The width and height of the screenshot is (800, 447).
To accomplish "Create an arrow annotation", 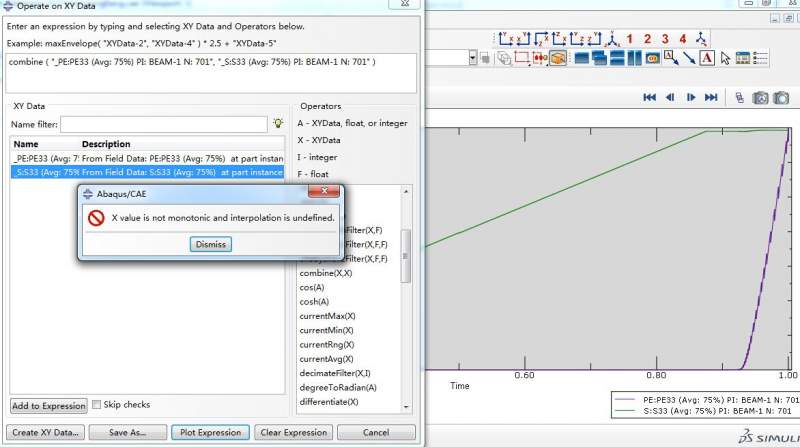I will tap(689, 58).
